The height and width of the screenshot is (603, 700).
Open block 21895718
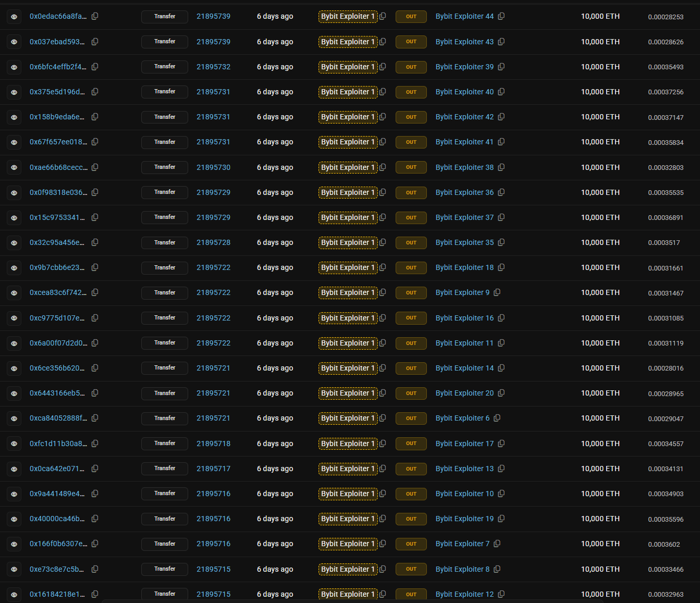[x=214, y=444]
